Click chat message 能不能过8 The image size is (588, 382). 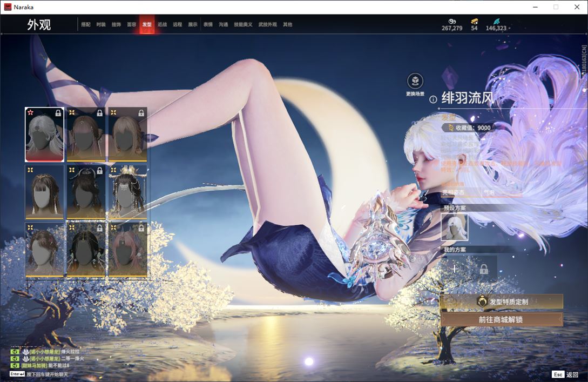point(59,365)
